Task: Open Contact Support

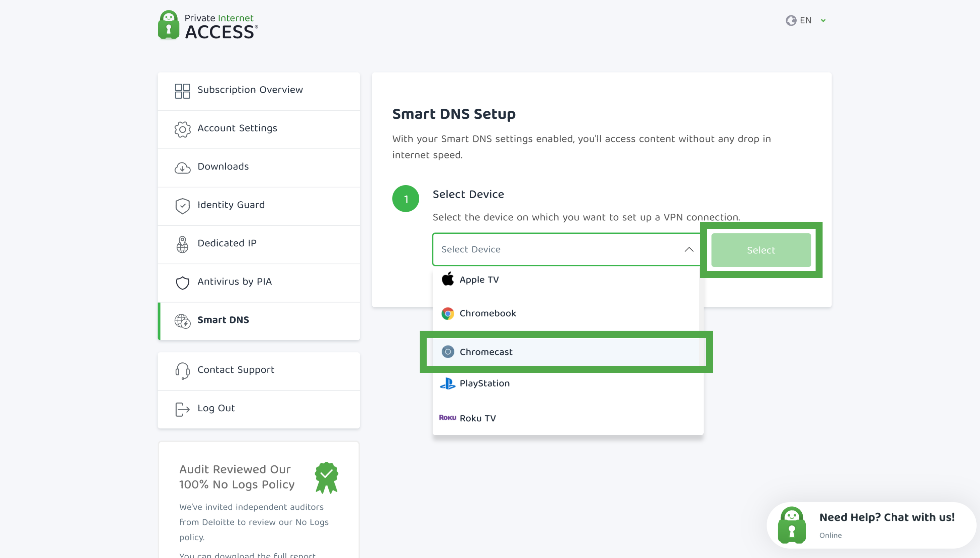Action: pos(259,371)
